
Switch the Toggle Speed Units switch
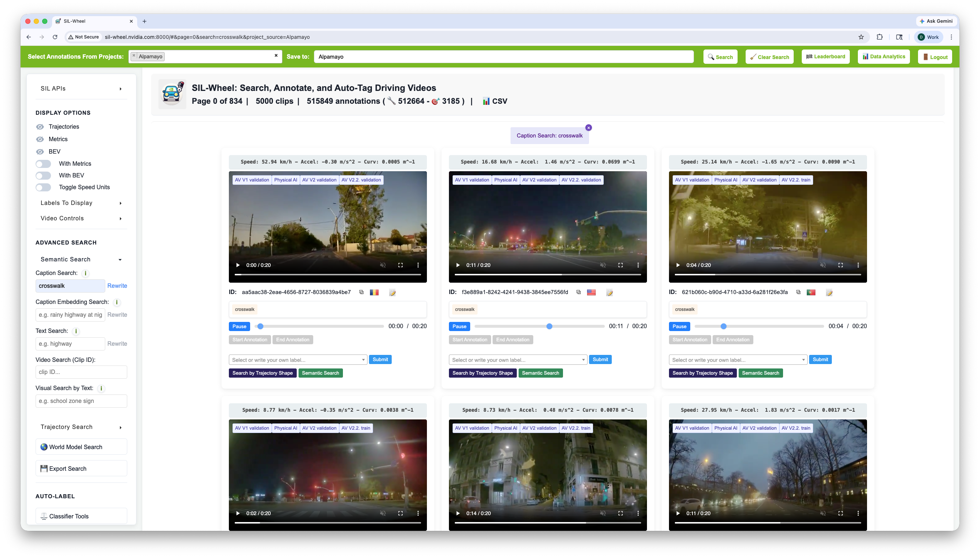pyautogui.click(x=43, y=187)
